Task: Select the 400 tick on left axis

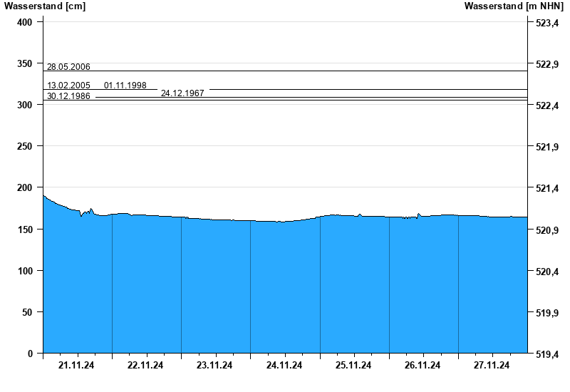Action: coord(25,22)
